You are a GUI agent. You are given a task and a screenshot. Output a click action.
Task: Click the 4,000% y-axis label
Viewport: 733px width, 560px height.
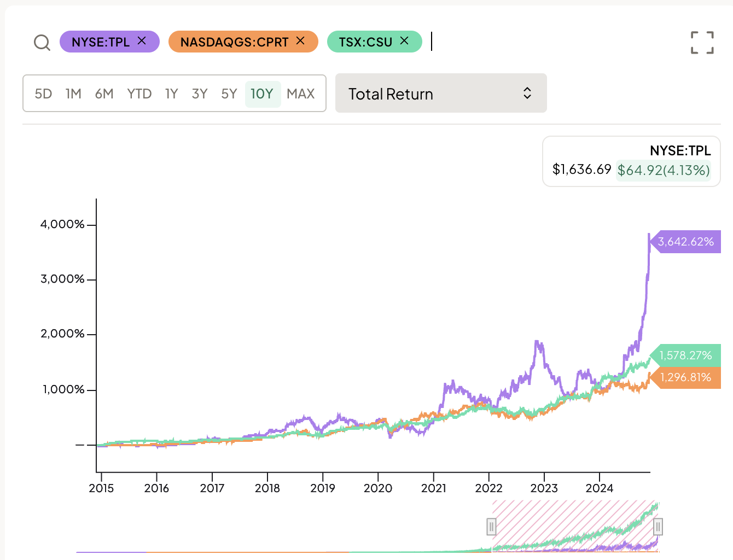(62, 224)
